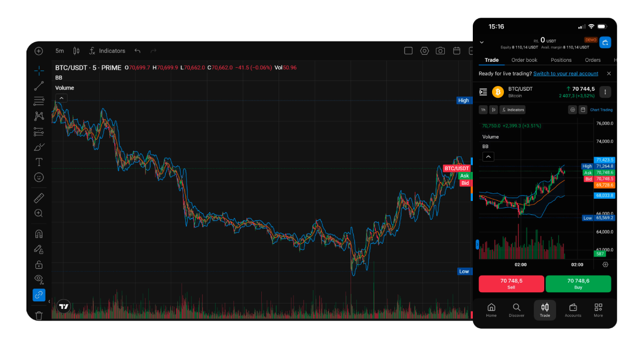Switch to the Order book tab
Screen dimensions: 644x347
point(524,60)
